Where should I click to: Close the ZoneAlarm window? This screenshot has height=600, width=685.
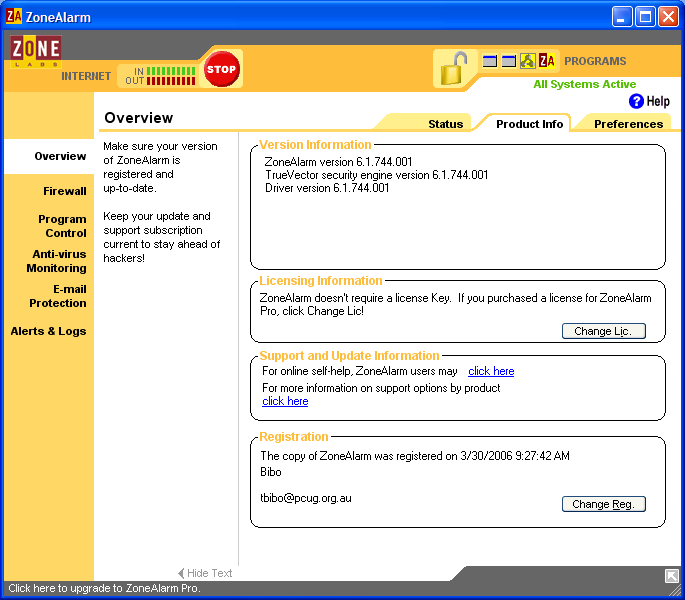click(x=668, y=17)
